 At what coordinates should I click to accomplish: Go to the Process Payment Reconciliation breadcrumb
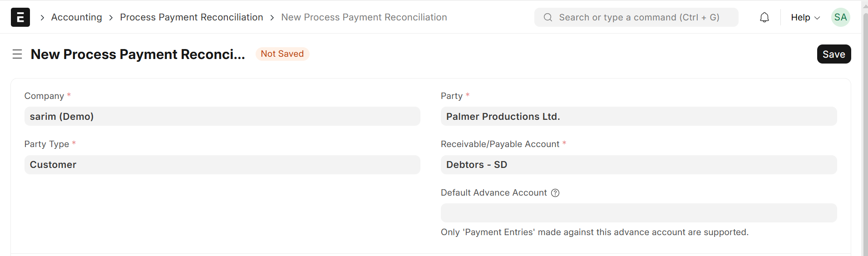point(191,17)
